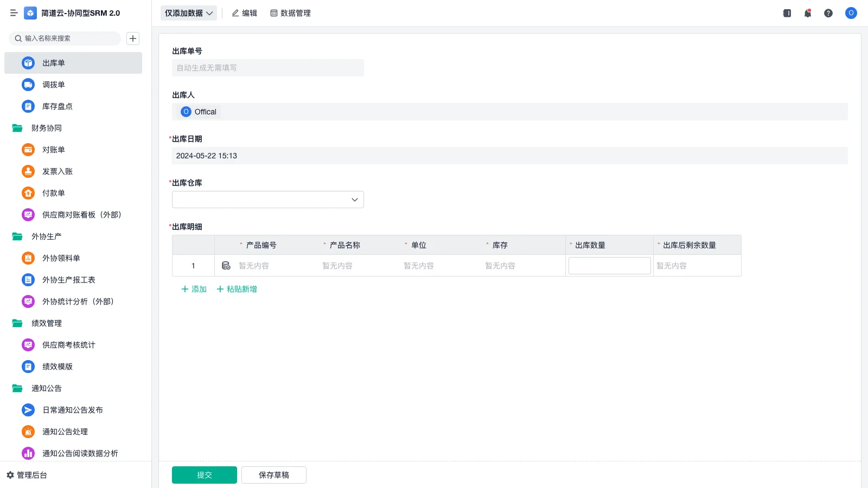The width and height of the screenshot is (868, 488).
Task: Click the 对账单 icon
Action: [28, 150]
